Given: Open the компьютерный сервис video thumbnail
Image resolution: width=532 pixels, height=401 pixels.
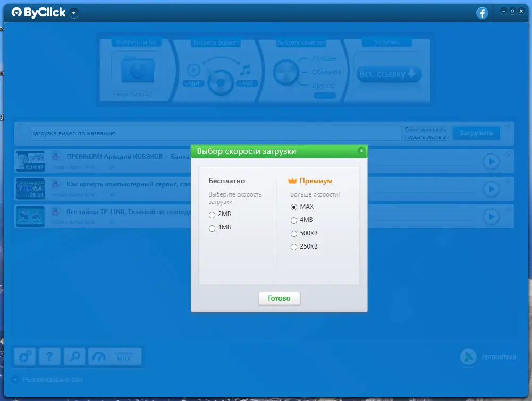Looking at the screenshot, I should pos(30,189).
